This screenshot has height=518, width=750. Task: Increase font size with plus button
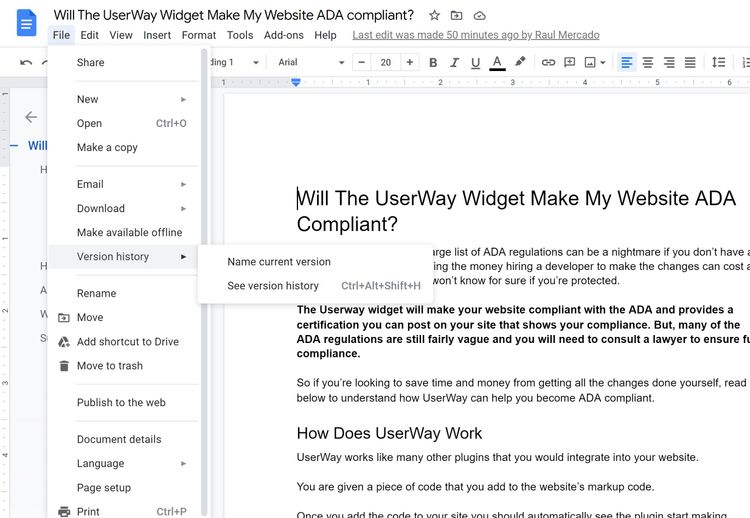[409, 62]
